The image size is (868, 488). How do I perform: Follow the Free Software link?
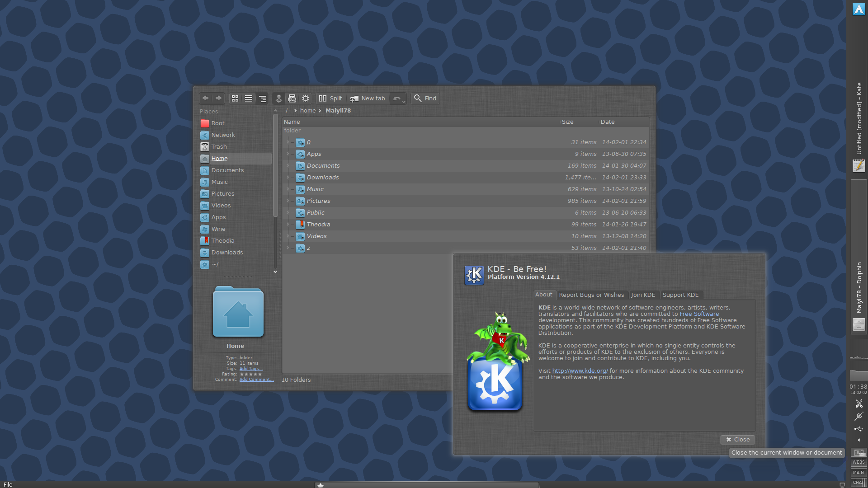[x=699, y=314]
